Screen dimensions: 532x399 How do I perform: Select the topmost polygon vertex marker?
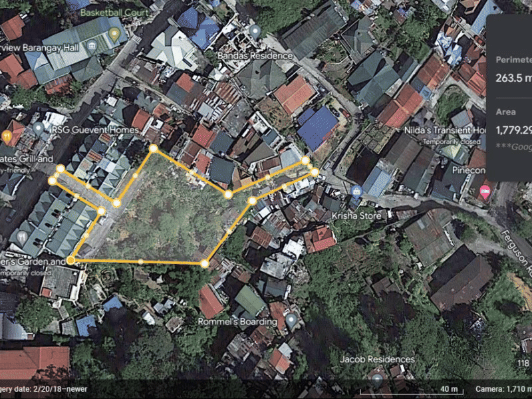tap(154, 148)
